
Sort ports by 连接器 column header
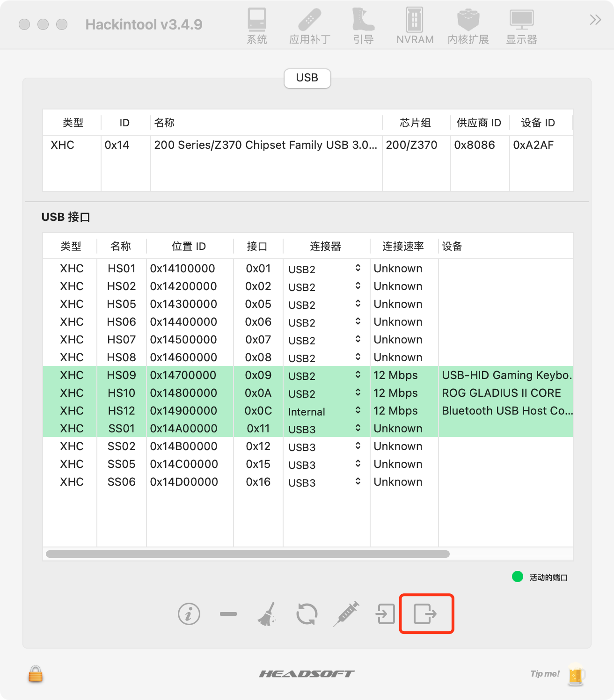[x=326, y=246]
